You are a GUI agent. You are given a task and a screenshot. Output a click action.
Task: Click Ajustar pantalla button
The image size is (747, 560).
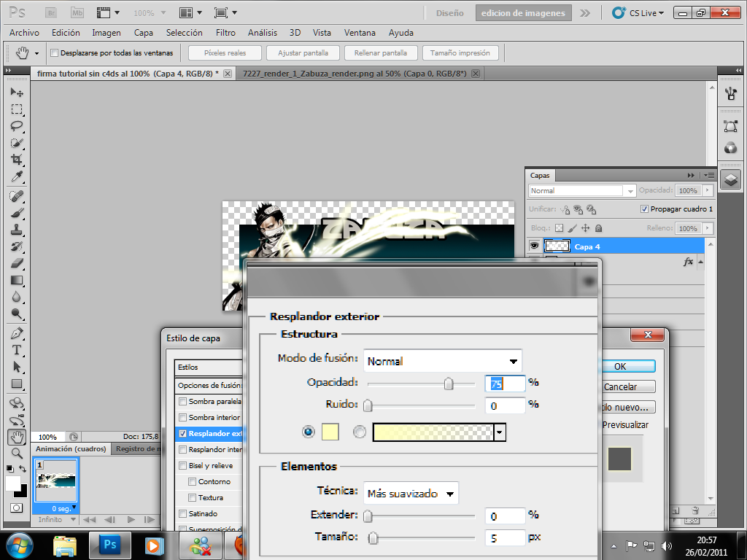(x=303, y=52)
